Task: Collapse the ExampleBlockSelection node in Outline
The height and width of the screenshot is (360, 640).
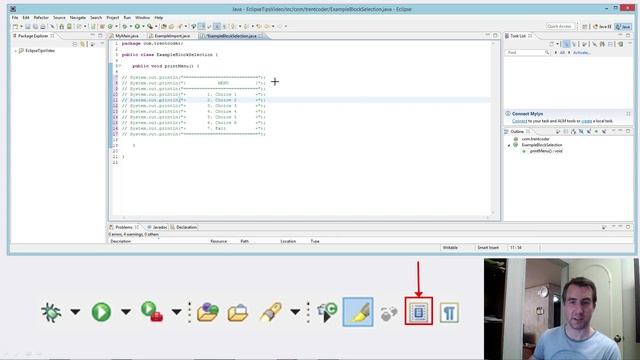Action: click(x=509, y=145)
